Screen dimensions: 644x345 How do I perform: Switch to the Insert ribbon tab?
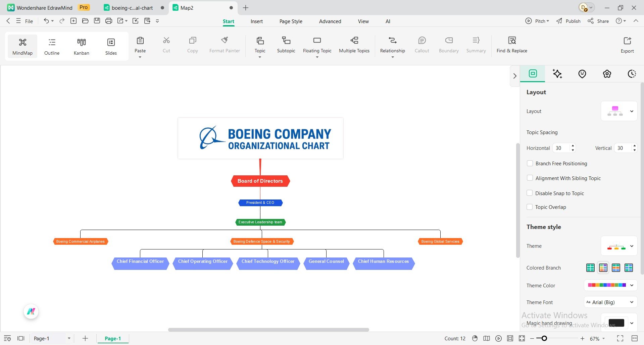point(256,21)
